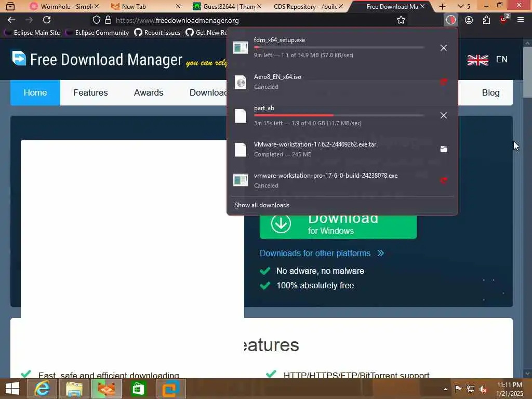Select the Home navigation item
Viewport: 532px width, 399px height.
pyautogui.click(x=35, y=92)
